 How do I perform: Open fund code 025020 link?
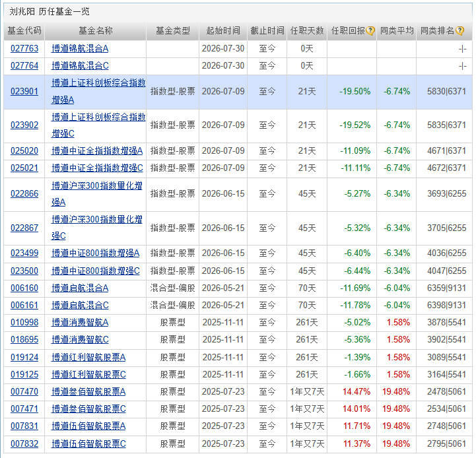(x=24, y=151)
